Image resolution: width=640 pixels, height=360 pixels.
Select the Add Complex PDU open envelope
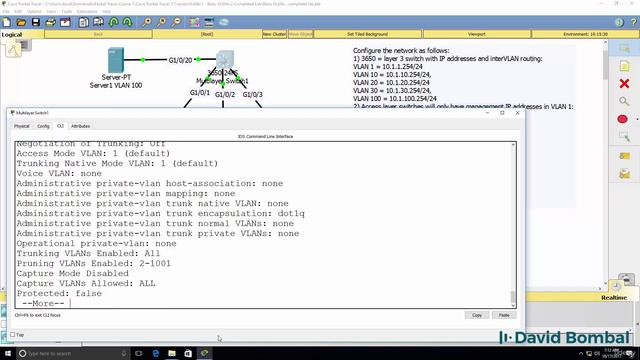coord(624,174)
